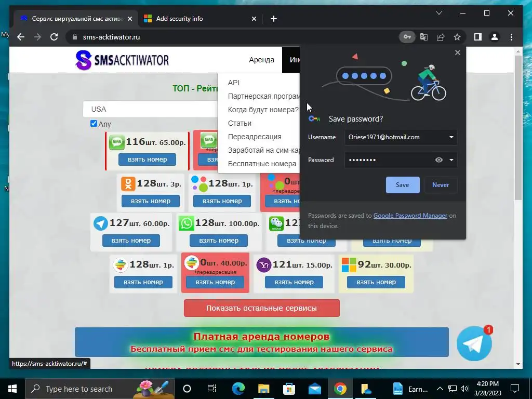The width and height of the screenshot is (532, 399).
Task: Choose Бесплатные номера from the menu
Action: (262, 164)
